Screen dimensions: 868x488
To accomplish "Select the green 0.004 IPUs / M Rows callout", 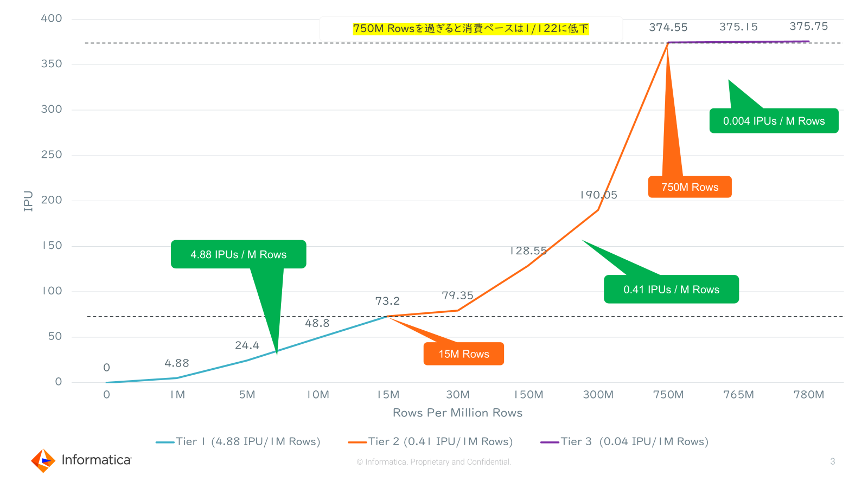I will pos(774,121).
